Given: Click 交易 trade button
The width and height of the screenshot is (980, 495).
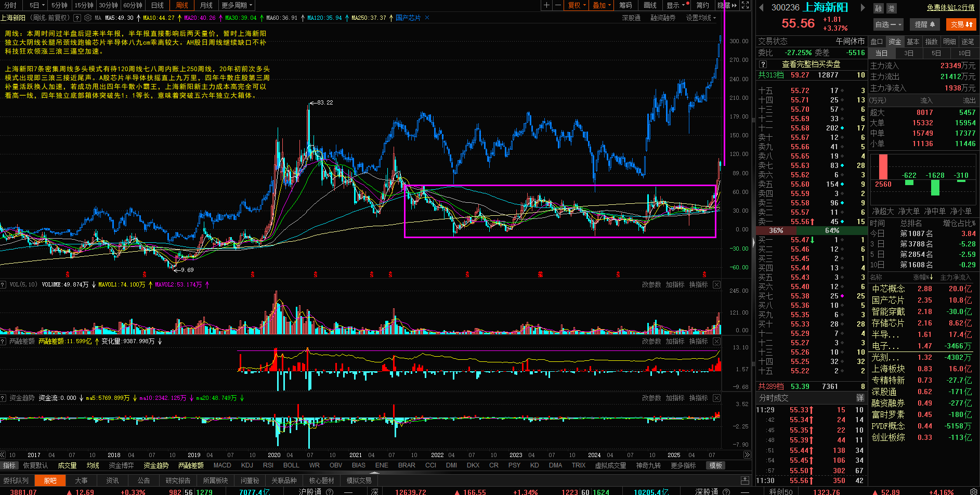Looking at the screenshot, I should [x=961, y=24].
